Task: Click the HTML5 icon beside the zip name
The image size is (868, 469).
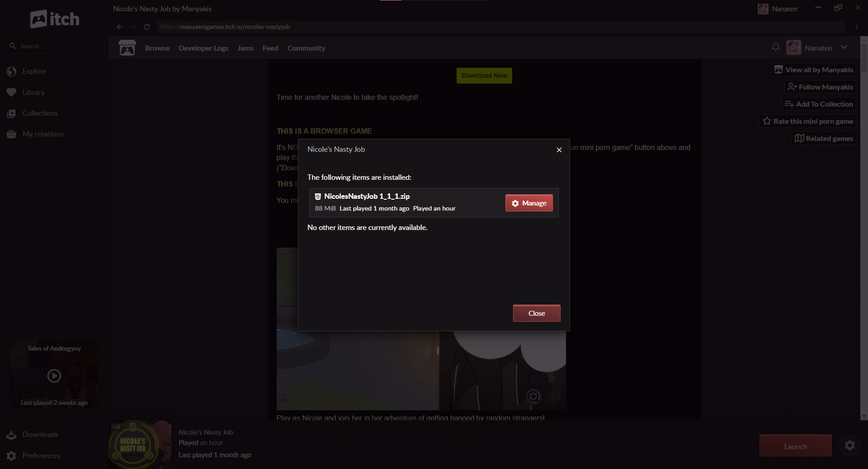Action: [318, 196]
